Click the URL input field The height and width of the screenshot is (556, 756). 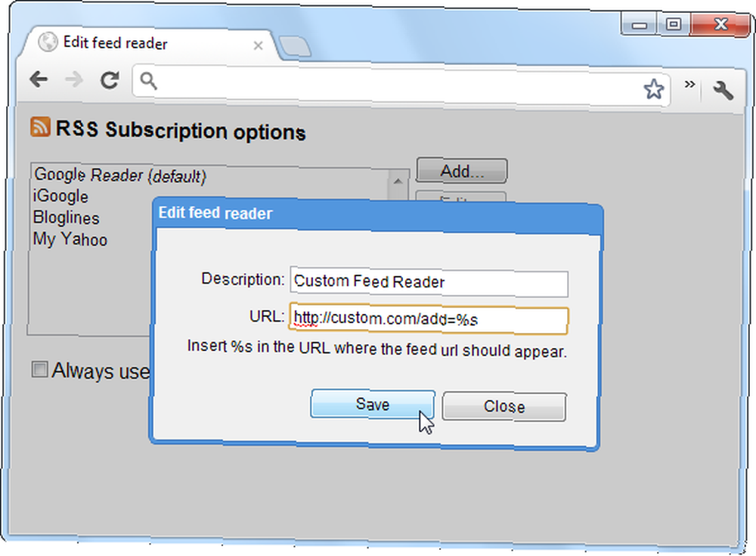point(429,318)
